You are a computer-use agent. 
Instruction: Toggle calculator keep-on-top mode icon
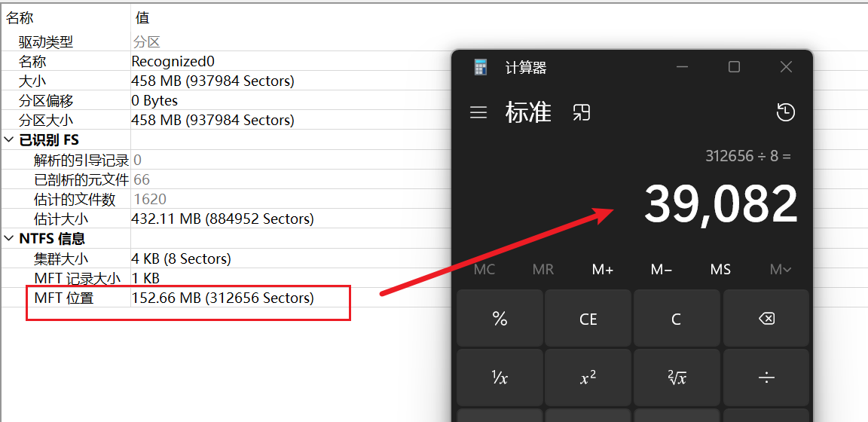[x=581, y=112]
